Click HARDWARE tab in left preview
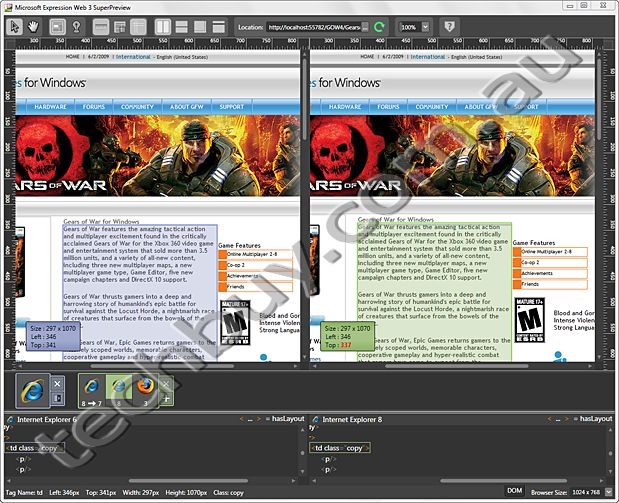Image resolution: width=619 pixels, height=503 pixels. [50, 107]
